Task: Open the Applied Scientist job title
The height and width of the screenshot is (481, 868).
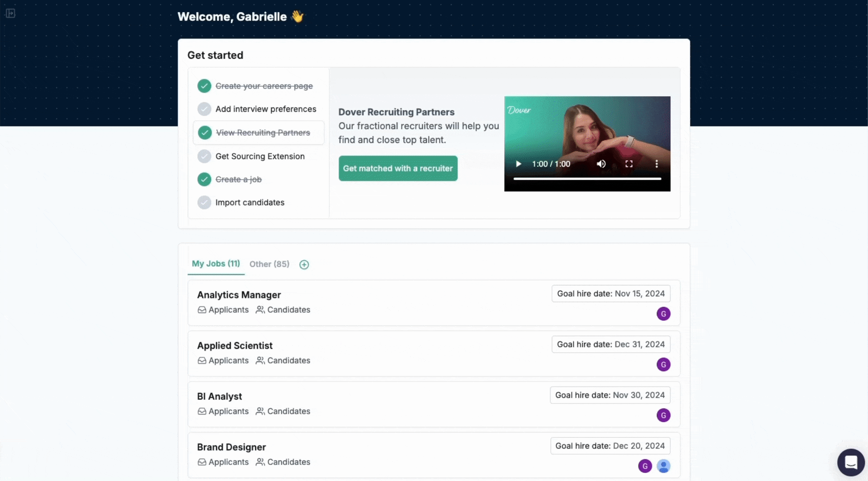Action: pyautogui.click(x=234, y=346)
